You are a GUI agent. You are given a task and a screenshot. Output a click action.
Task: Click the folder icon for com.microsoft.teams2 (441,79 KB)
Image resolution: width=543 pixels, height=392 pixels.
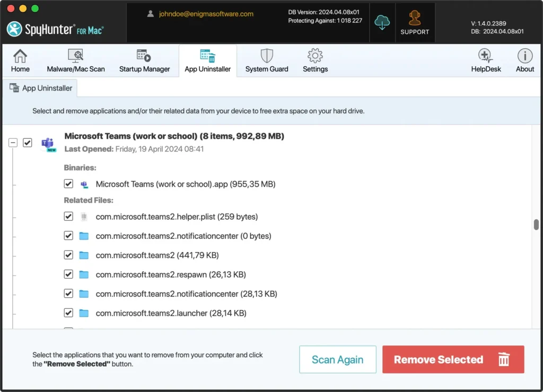pyautogui.click(x=84, y=255)
